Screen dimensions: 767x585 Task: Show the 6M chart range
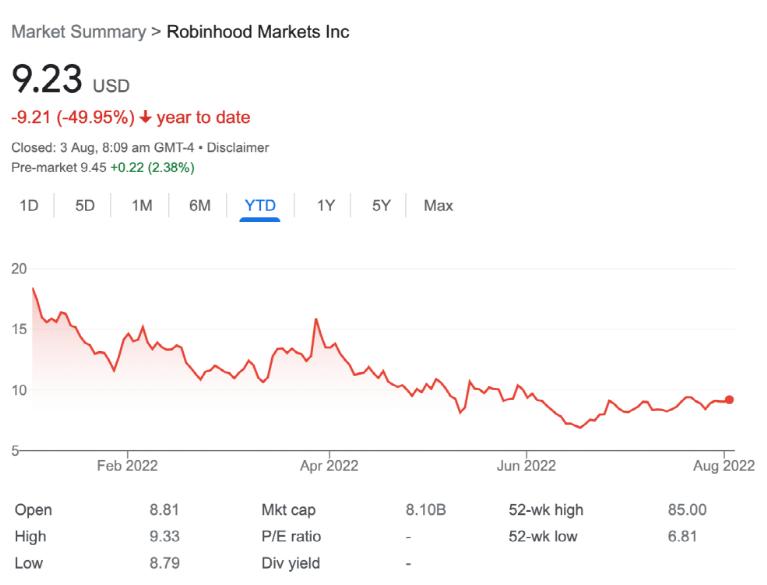(x=200, y=206)
